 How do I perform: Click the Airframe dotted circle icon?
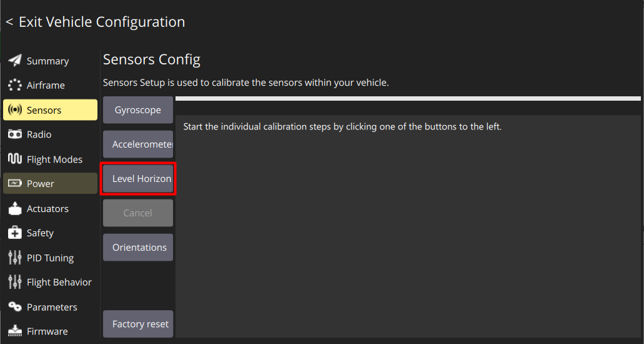point(15,85)
